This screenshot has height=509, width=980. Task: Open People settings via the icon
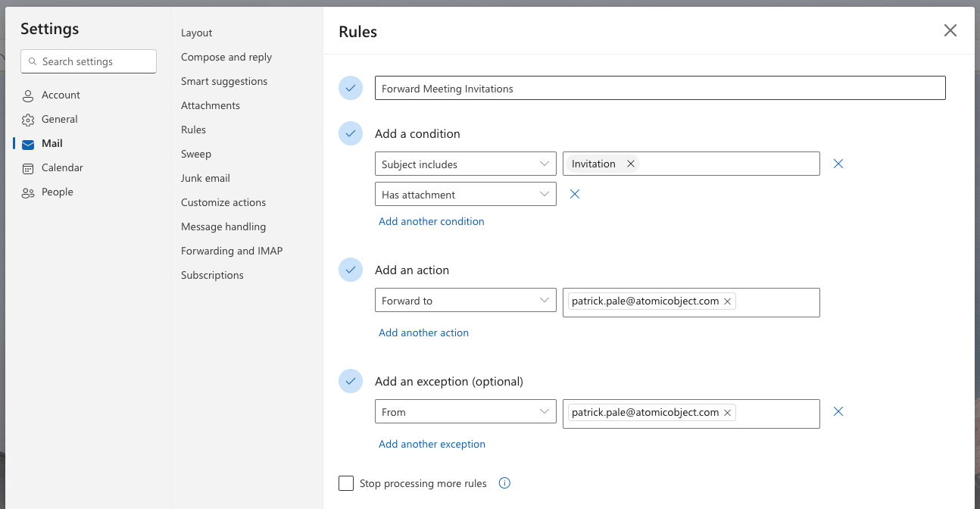(27, 192)
